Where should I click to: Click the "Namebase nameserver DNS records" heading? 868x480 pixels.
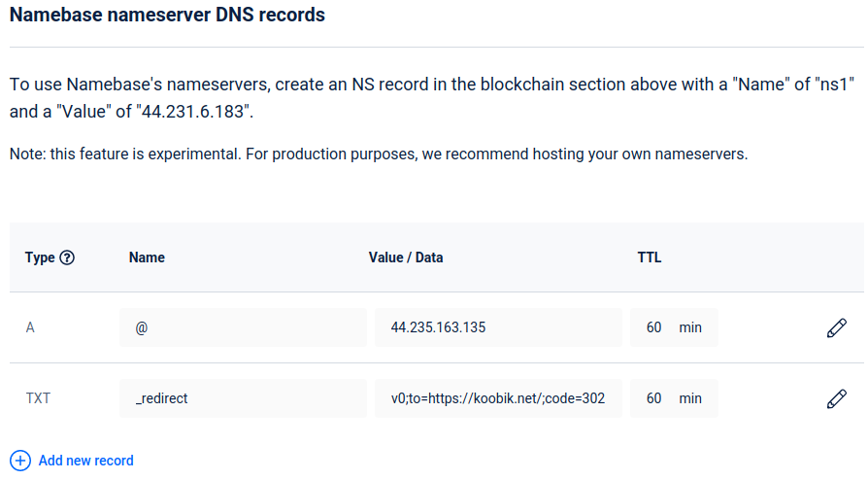click(167, 16)
